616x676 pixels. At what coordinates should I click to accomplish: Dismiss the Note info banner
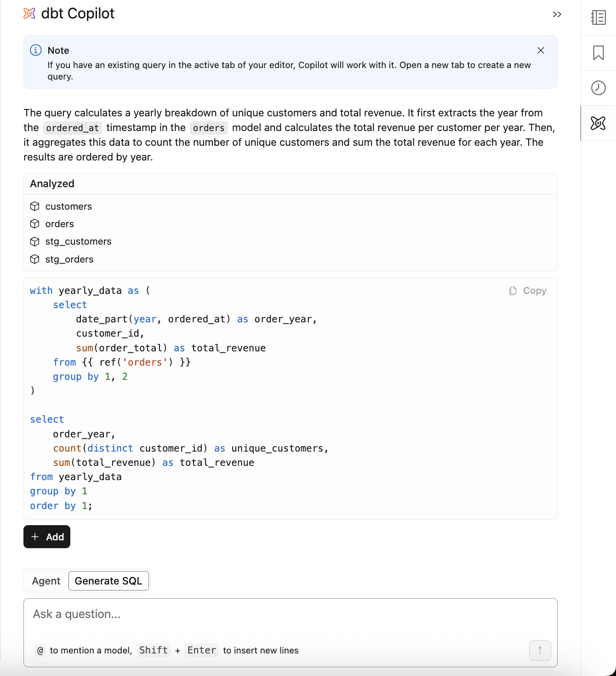click(x=541, y=51)
